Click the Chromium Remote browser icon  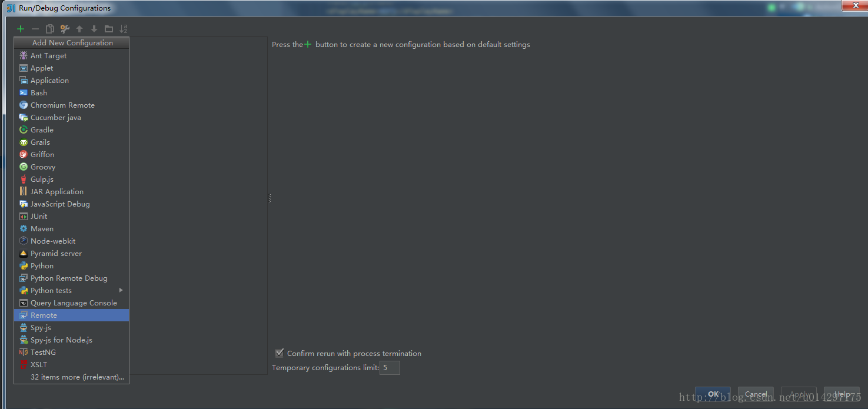24,105
